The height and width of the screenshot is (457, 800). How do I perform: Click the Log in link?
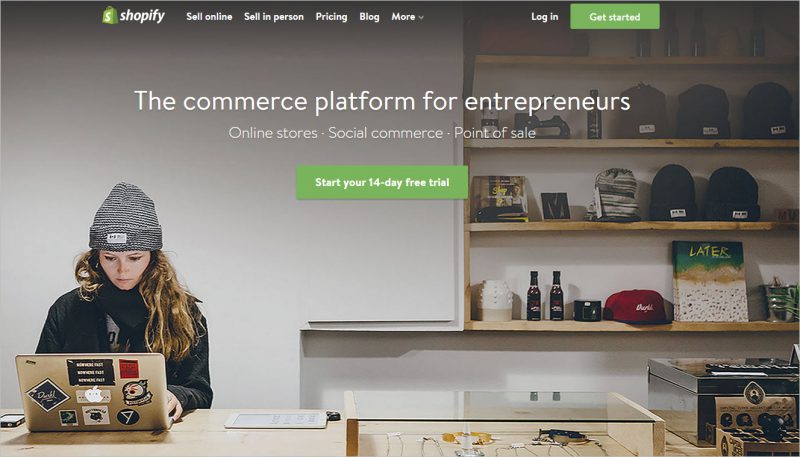coord(544,17)
